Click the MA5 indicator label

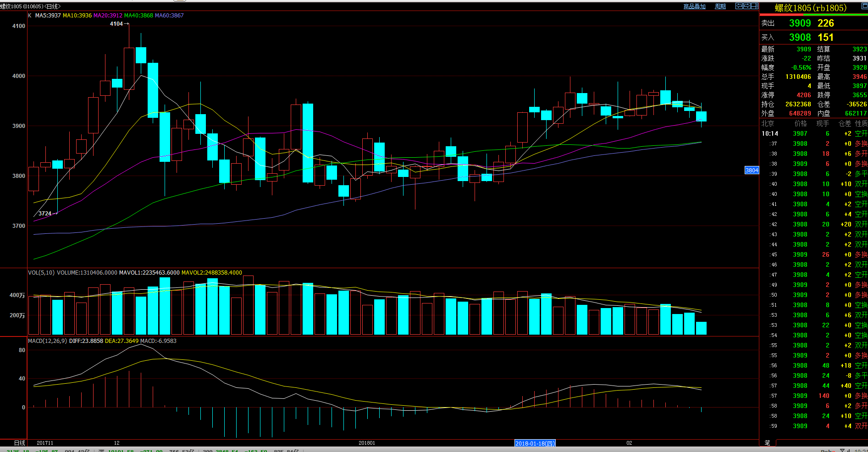[x=48, y=16]
